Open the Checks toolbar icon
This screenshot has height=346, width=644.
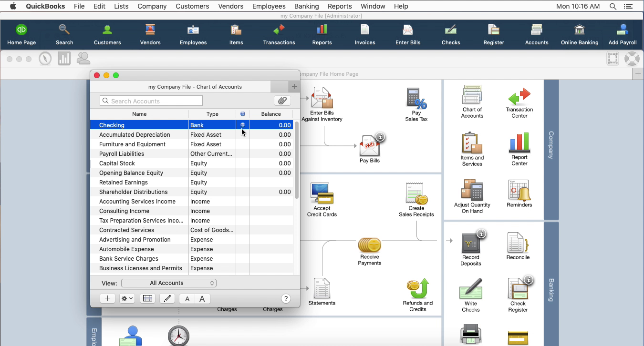[x=451, y=34]
